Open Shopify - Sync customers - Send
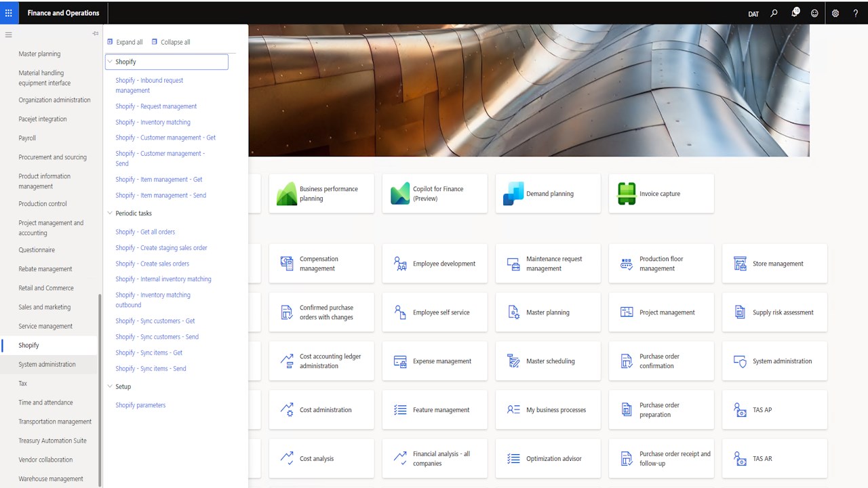 (157, 337)
